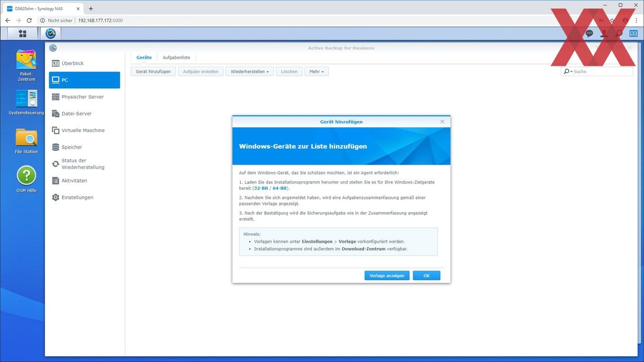Switch to the Aufgabenliste tab
644x362 pixels.
click(x=176, y=58)
